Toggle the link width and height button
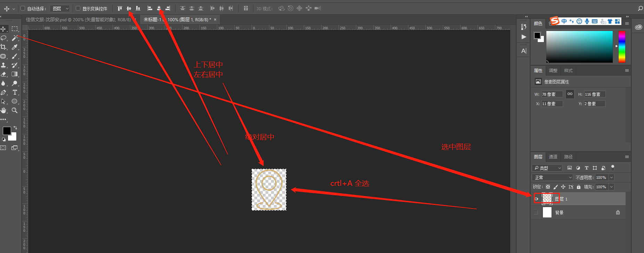Viewport: 644px width, 253px height. coord(570,94)
